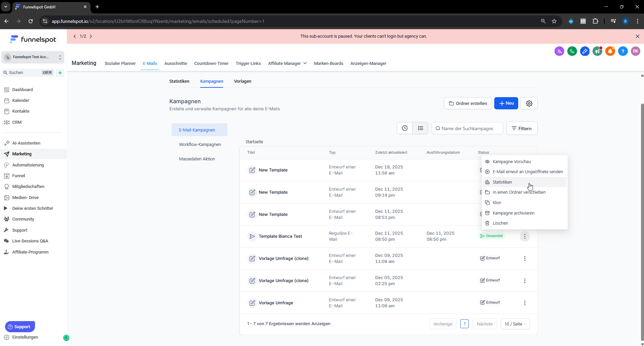Click the green lightning quick-actions icon
Image resolution: width=644 pixels, height=346 pixels.
click(x=60, y=72)
